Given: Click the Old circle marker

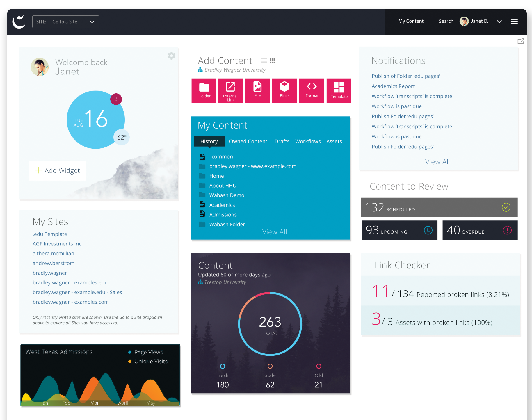Looking at the screenshot, I should [319, 366].
